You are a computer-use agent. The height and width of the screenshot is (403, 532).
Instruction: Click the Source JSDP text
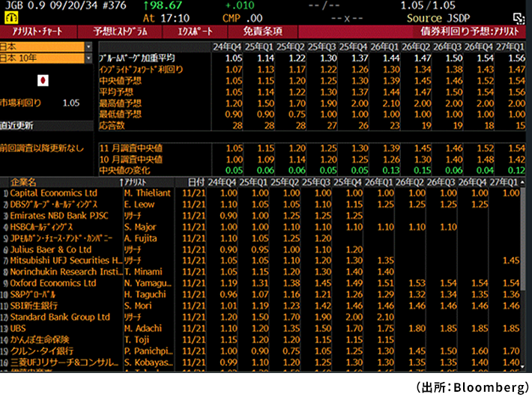(438, 18)
